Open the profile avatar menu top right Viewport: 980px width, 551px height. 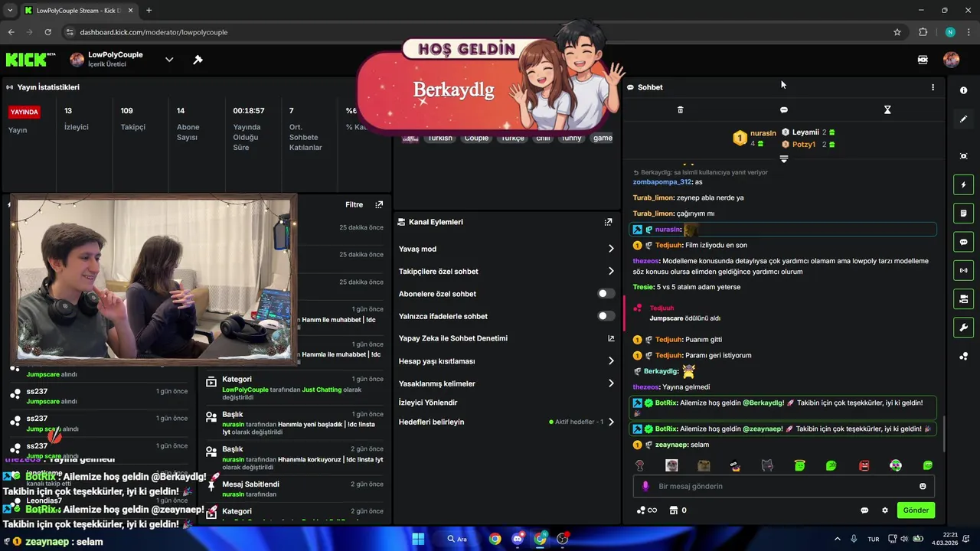[x=951, y=60]
